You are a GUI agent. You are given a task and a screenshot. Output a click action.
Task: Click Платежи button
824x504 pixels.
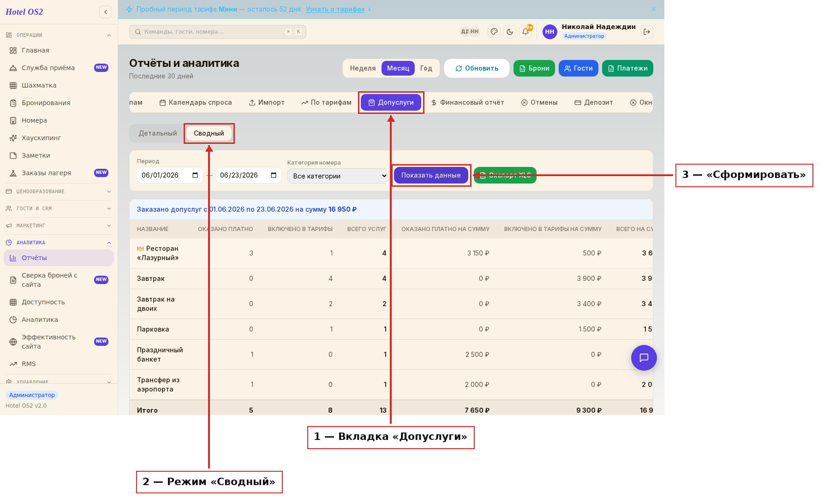coord(627,68)
